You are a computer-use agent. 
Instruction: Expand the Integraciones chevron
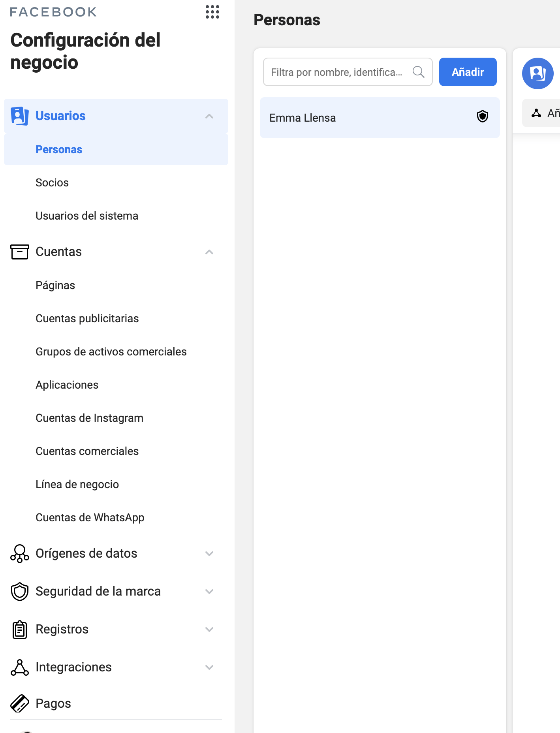(209, 667)
